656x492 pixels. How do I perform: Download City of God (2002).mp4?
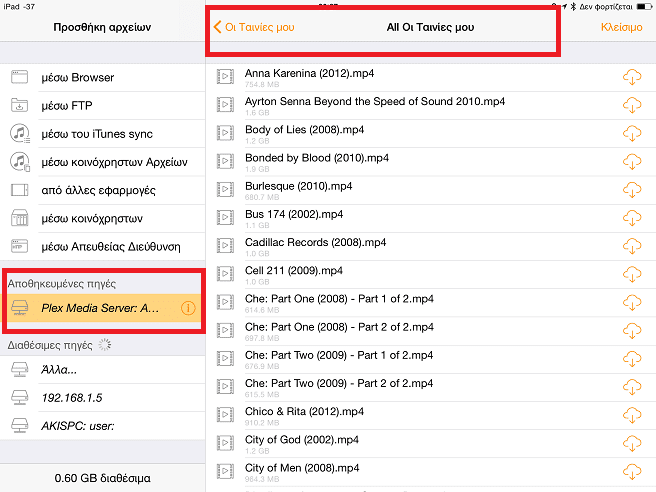pyautogui.click(x=632, y=443)
